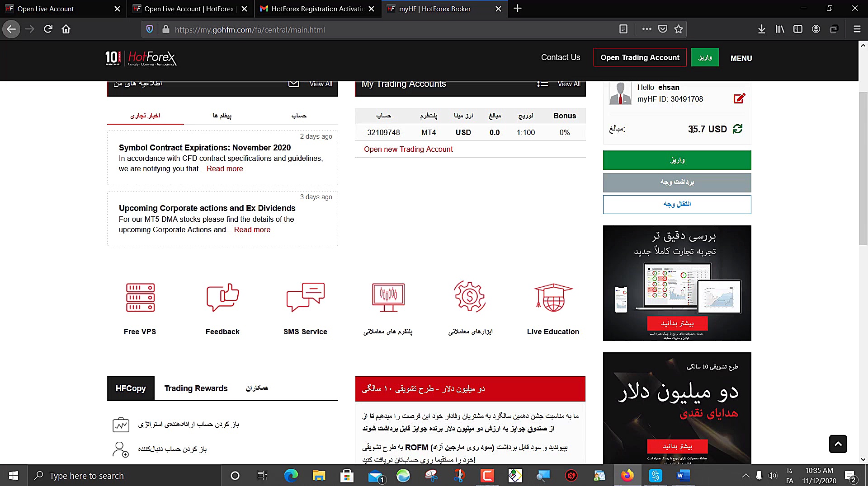Switch to the myHF HotForex Broker browser tab
Image resolution: width=868 pixels, height=486 pixels.
[434, 9]
